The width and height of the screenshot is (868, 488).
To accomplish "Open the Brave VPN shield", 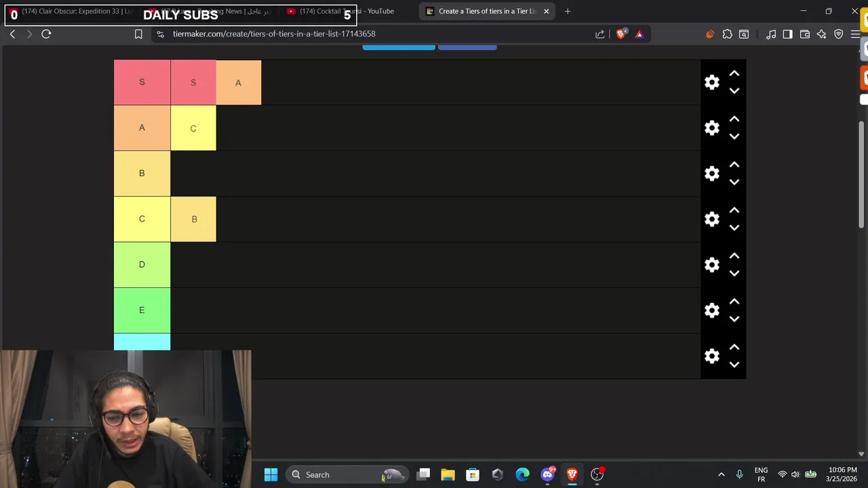I will [838, 34].
